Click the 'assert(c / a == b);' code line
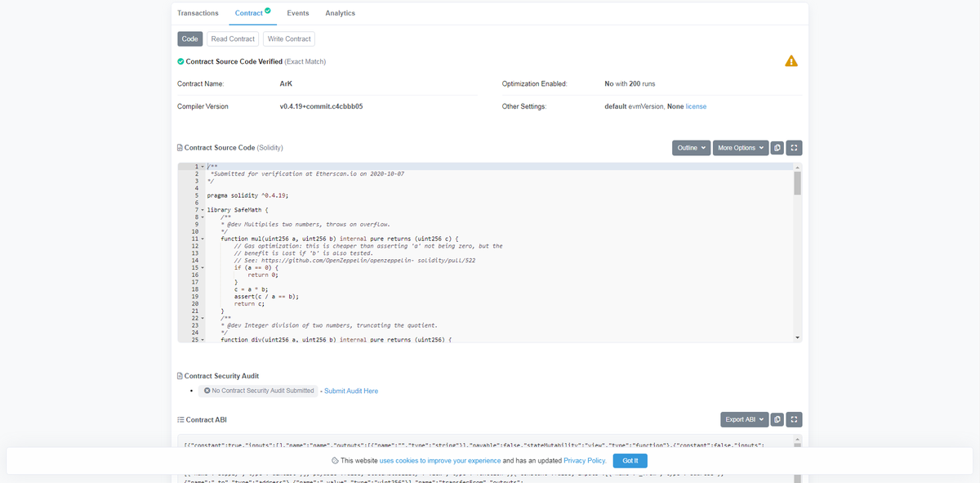980x483 pixels. pos(266,297)
